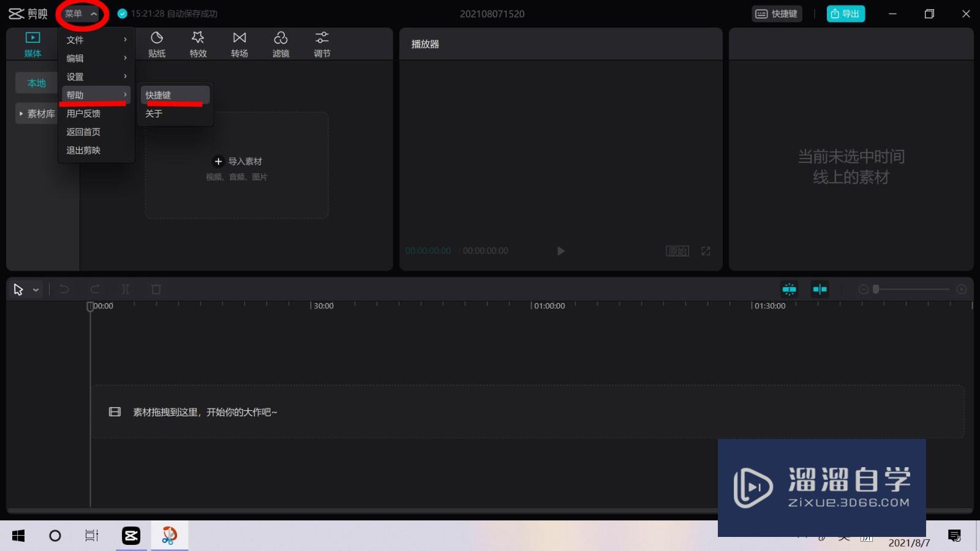Click the redo arrow icon
Viewport: 980px width, 551px height.
(95, 289)
